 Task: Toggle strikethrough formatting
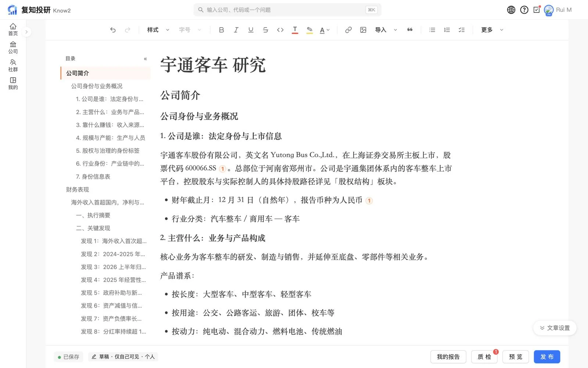click(265, 30)
